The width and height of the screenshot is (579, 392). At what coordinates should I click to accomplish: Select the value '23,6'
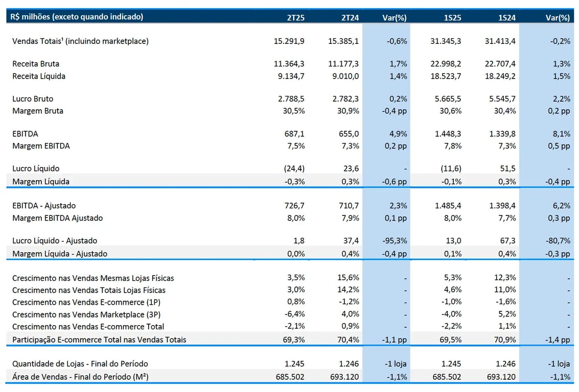(x=351, y=168)
